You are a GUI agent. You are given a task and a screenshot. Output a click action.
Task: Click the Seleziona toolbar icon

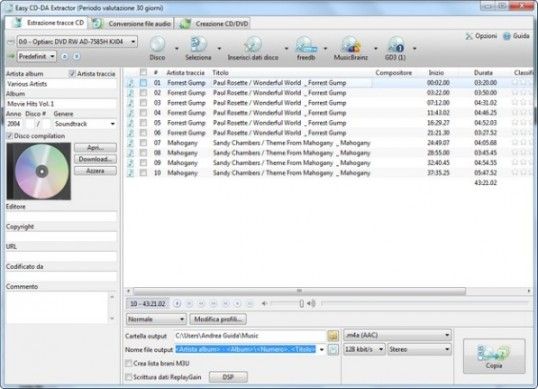tap(198, 48)
